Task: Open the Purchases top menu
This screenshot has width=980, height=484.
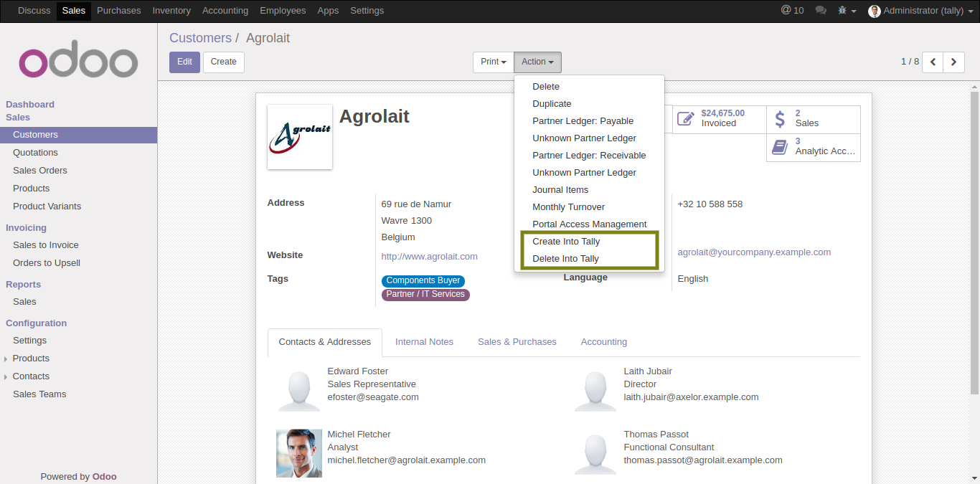Action: [x=118, y=11]
